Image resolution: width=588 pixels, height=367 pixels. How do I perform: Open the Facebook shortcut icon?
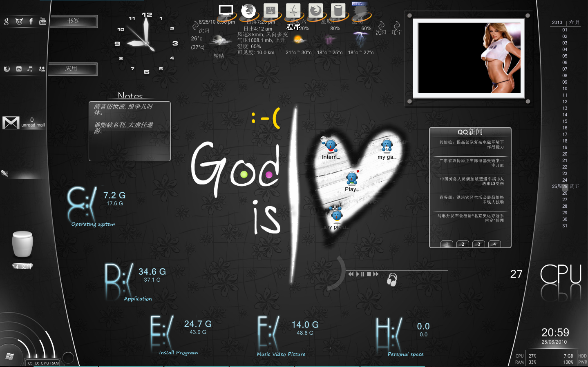click(31, 21)
